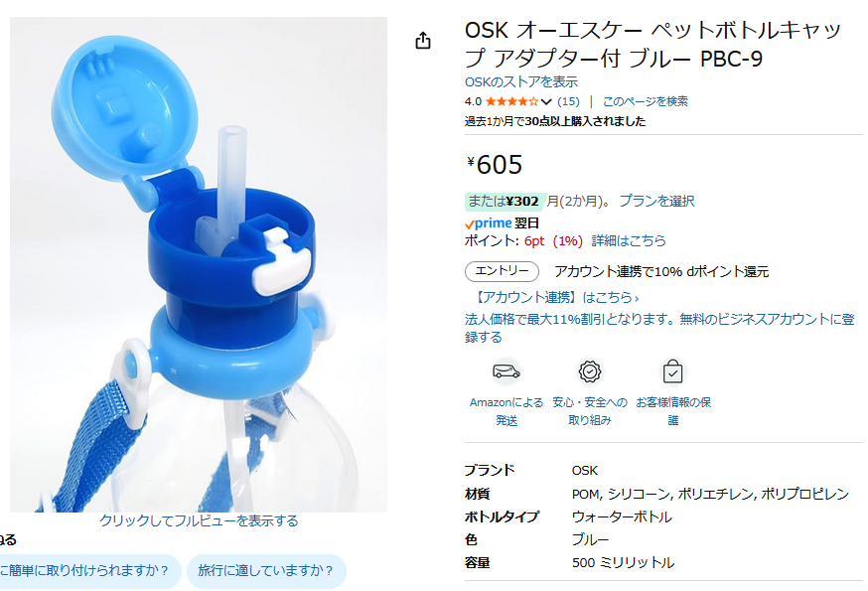Click the prime logo

[x=488, y=223]
